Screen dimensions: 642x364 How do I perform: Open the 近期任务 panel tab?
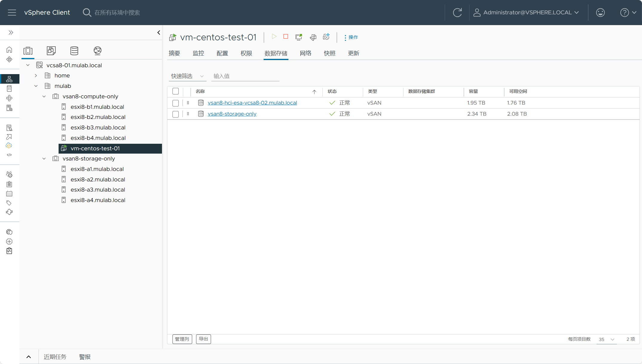pos(55,357)
